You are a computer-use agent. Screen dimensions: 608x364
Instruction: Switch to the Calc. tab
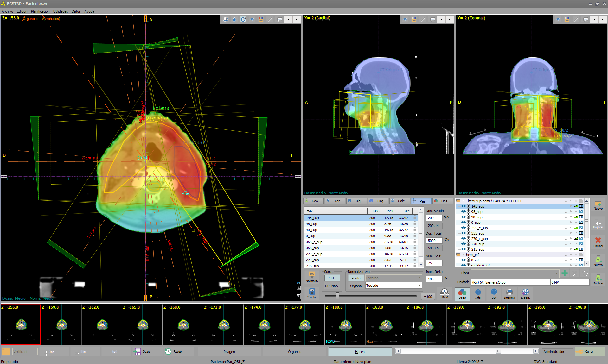click(399, 201)
